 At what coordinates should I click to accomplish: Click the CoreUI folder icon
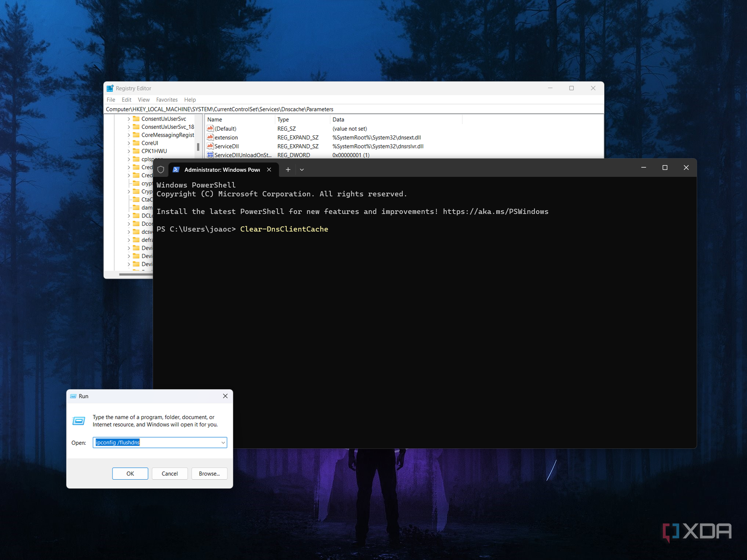pyautogui.click(x=136, y=143)
